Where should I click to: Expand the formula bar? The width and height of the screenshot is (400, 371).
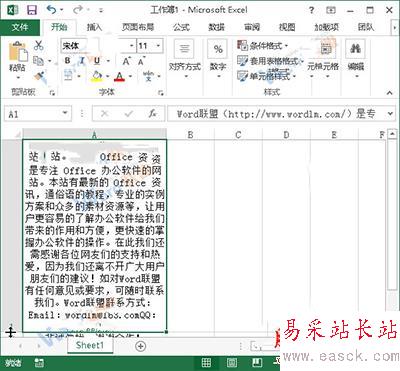pyautogui.click(x=390, y=114)
